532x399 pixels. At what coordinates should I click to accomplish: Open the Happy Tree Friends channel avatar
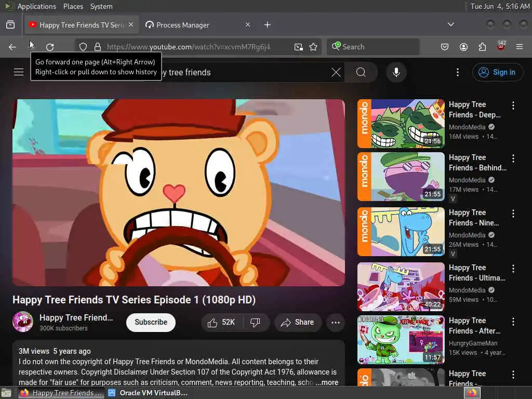23,322
